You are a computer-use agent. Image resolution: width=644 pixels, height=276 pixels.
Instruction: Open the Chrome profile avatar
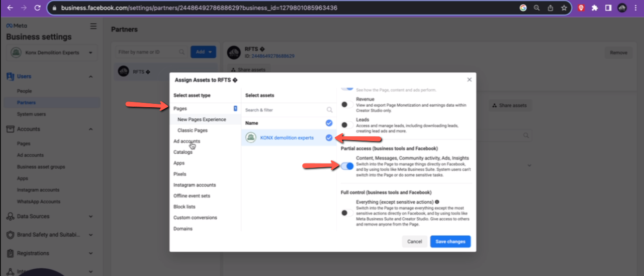click(x=622, y=8)
